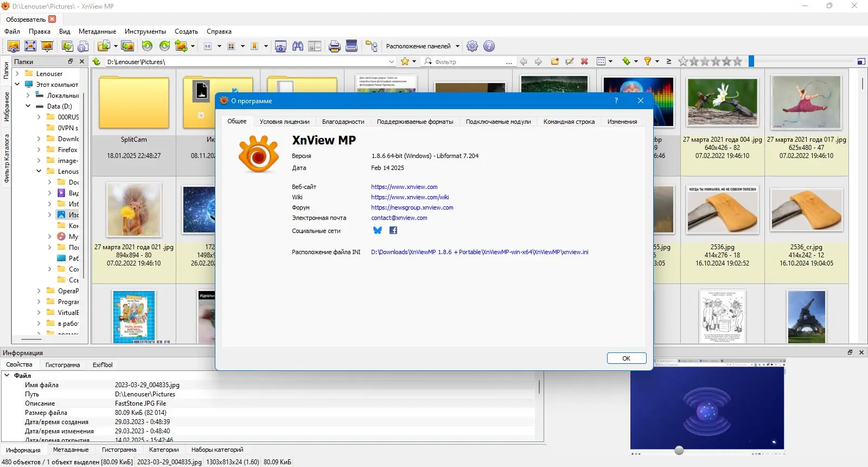
Task: Click the thumbnail size slider handle
Action: point(751,61)
